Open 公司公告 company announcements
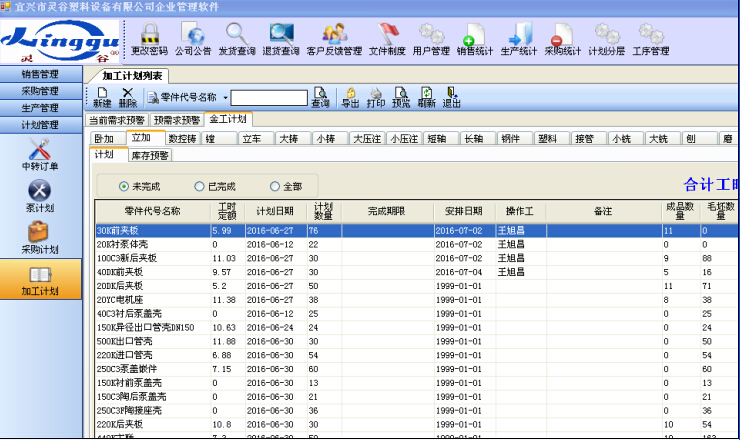Screen dimensions: 740x440 pyautogui.click(x=193, y=38)
